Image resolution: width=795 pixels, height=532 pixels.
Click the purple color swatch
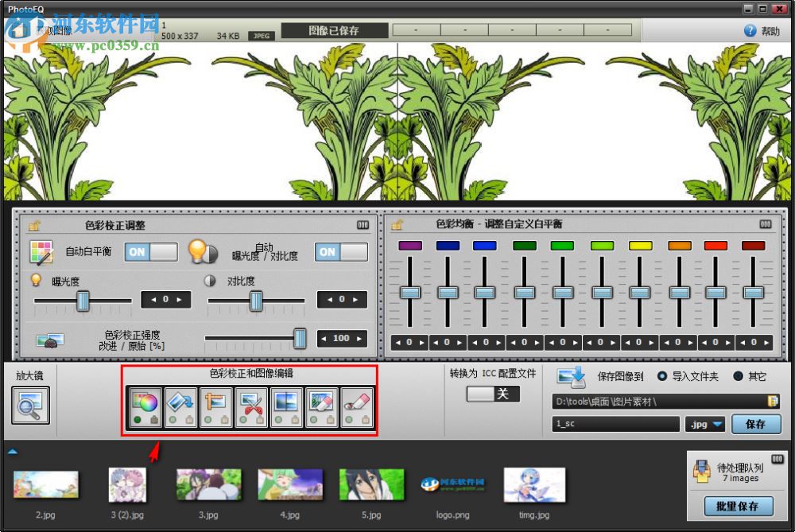point(410,246)
